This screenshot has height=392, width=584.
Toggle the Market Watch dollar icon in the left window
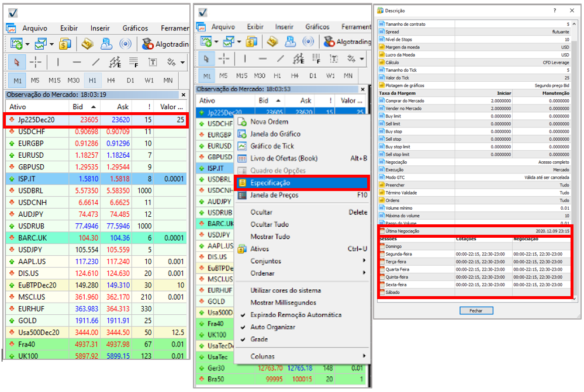[x=65, y=44]
